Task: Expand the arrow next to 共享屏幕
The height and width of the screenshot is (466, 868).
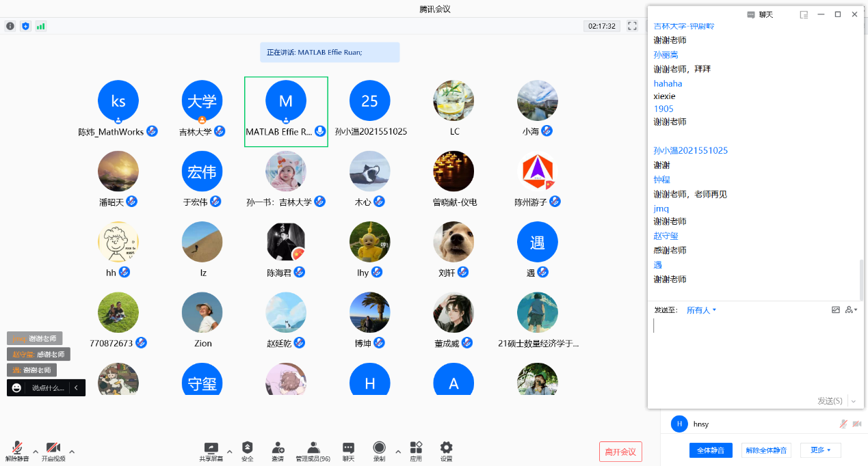Action: click(229, 451)
